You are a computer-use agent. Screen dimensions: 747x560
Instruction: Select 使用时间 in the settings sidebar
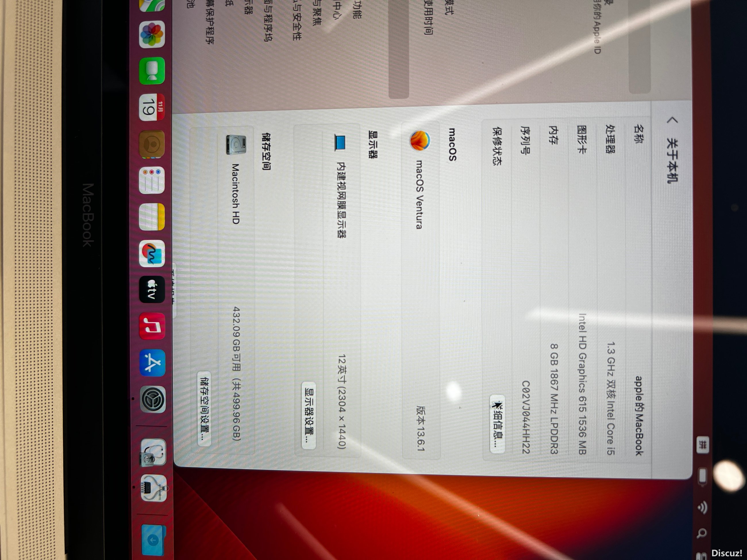pyautogui.click(x=428, y=18)
